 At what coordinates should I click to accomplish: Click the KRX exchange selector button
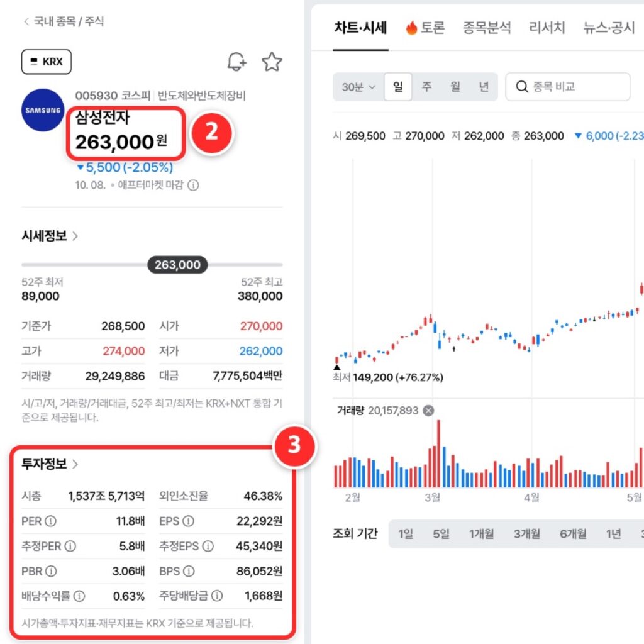[47, 62]
